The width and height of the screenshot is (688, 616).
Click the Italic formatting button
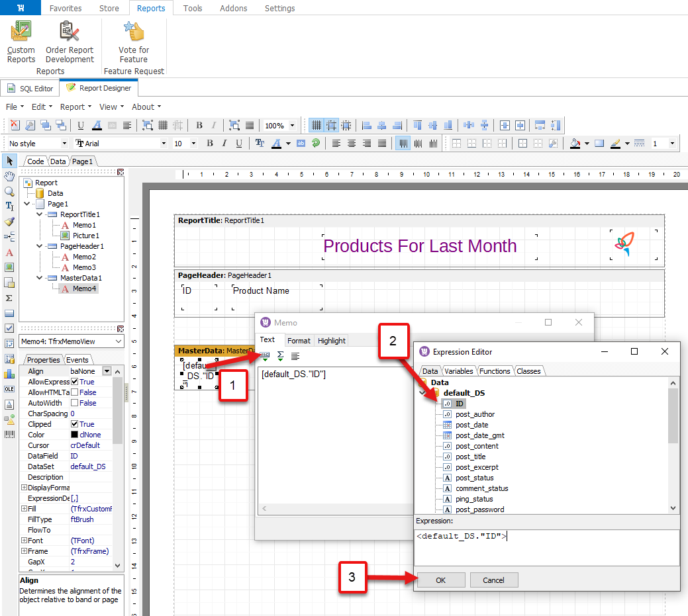pyautogui.click(x=224, y=144)
